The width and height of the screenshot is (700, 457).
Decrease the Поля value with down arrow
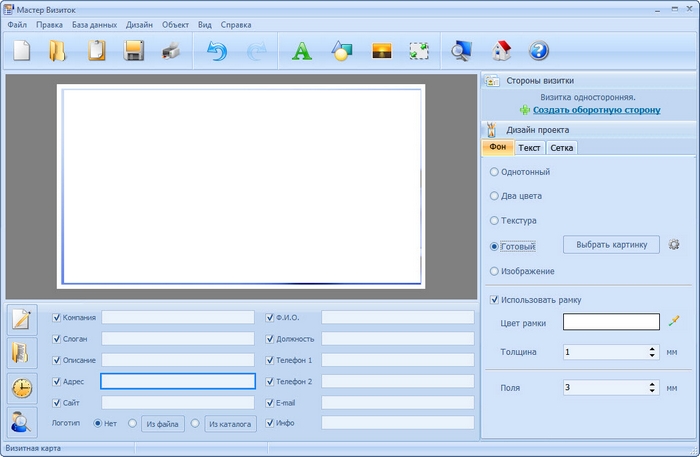tap(653, 391)
